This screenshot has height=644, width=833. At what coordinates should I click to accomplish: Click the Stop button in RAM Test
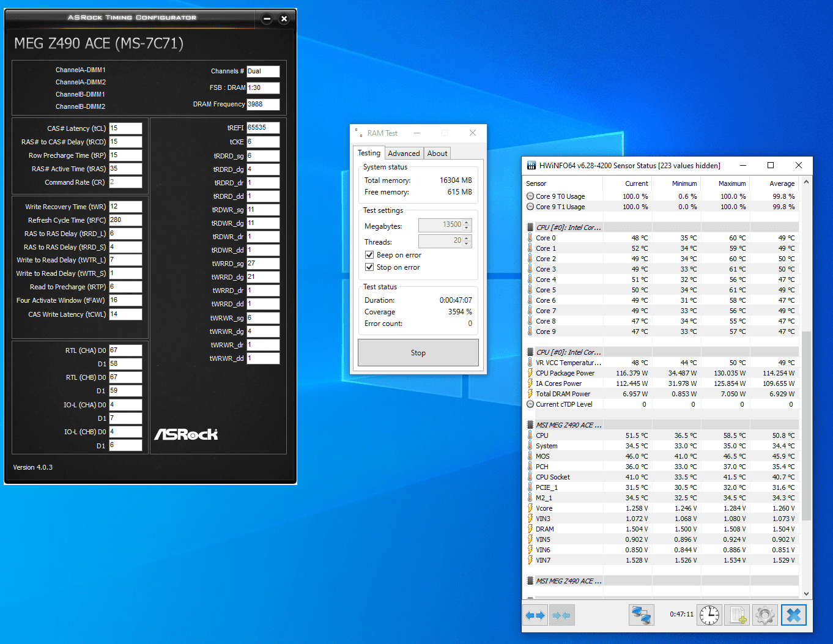coord(418,353)
